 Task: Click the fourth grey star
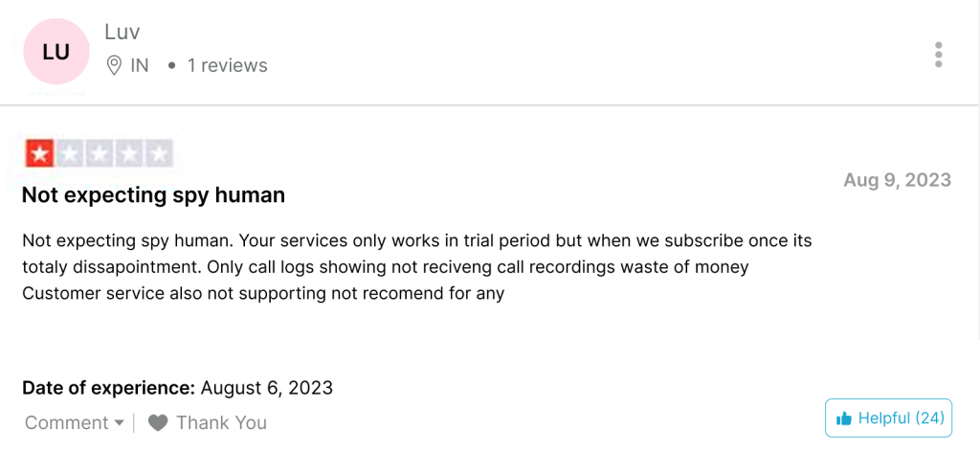point(129,153)
